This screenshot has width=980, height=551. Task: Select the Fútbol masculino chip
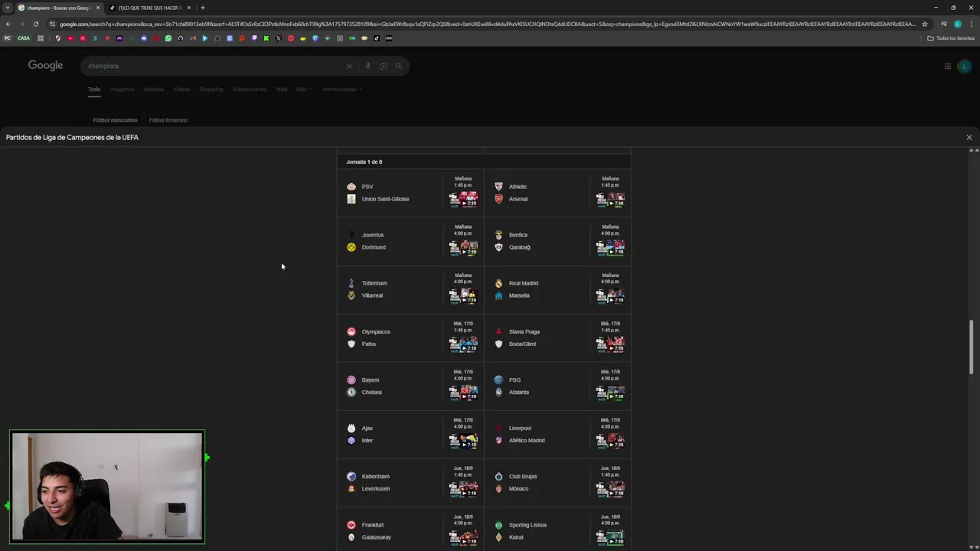click(115, 120)
